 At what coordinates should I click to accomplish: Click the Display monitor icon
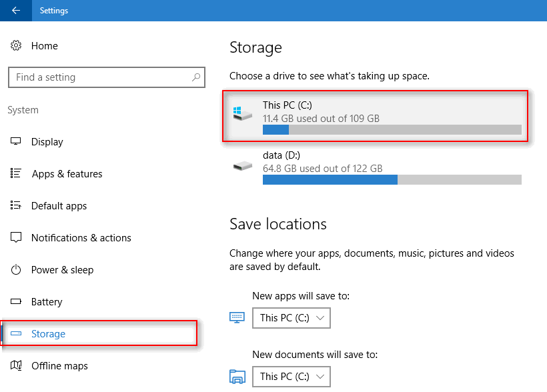[x=16, y=141]
